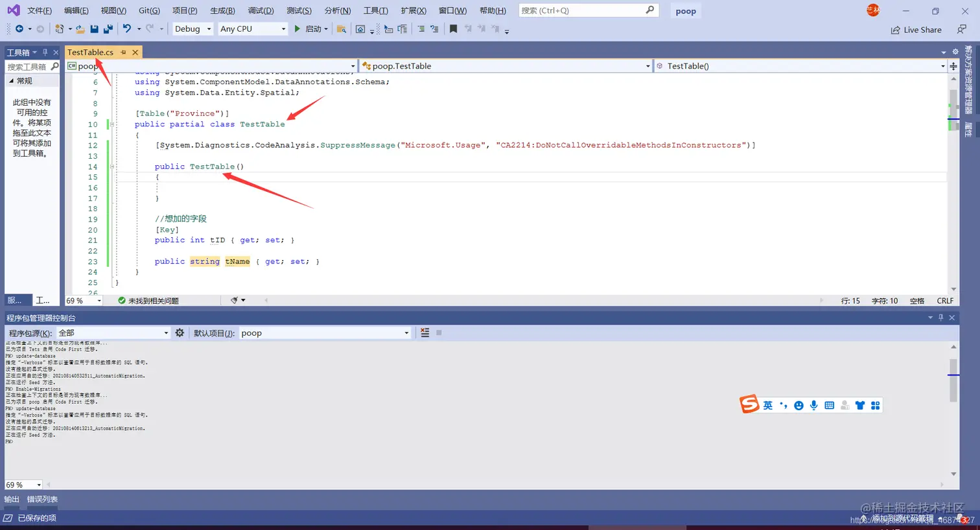
Task: Open package manager settings gear icon
Action: (x=180, y=332)
